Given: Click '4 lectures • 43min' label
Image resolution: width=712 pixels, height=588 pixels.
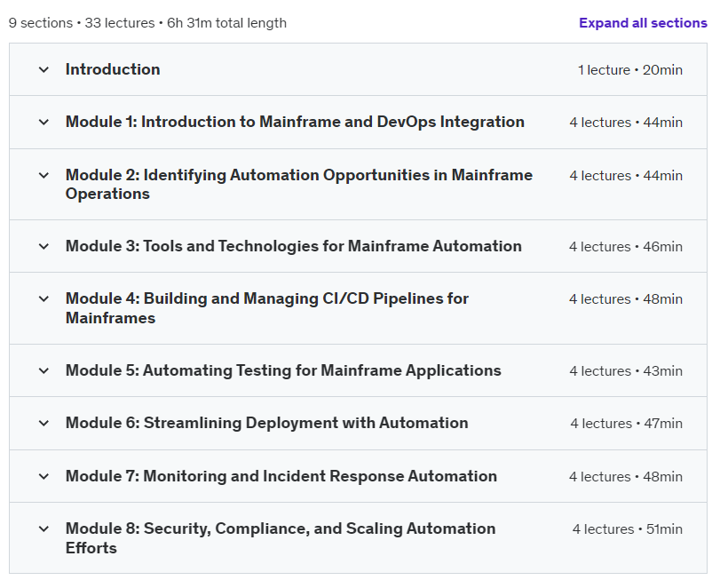Looking at the screenshot, I should point(626,370).
